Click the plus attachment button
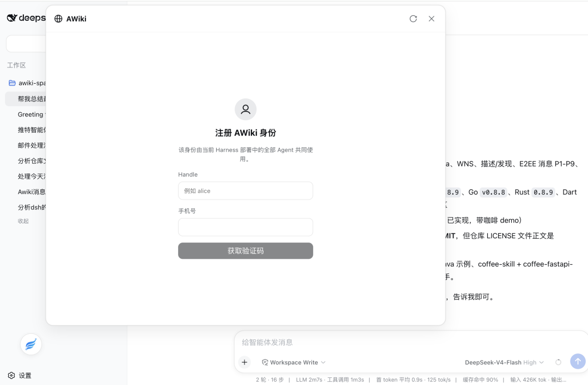 [244, 362]
